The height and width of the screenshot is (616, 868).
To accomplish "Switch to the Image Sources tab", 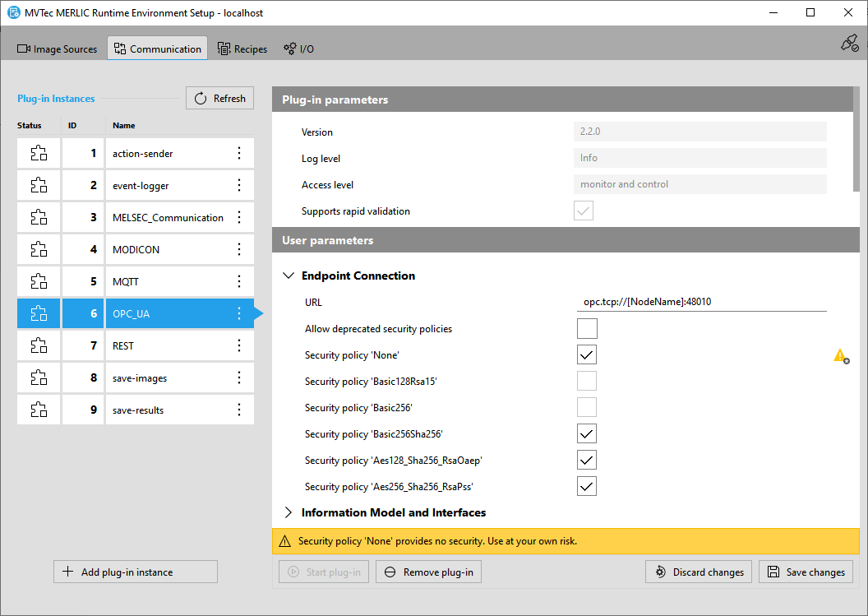I will [x=58, y=49].
